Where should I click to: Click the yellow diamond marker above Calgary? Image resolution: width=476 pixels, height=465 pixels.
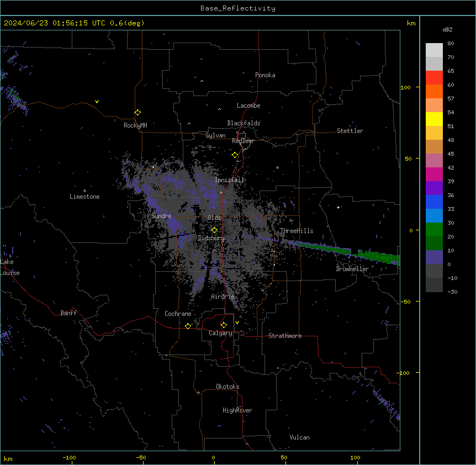pos(224,325)
